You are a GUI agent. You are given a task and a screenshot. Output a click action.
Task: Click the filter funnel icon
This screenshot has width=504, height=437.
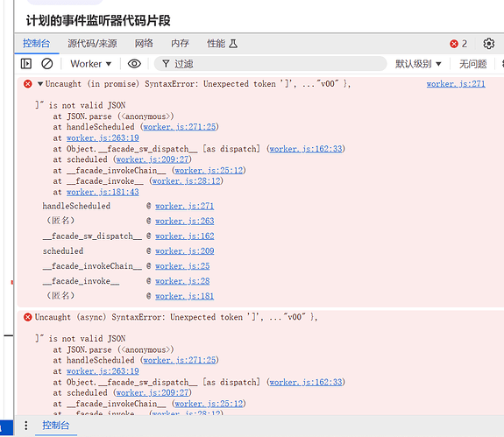pyautogui.click(x=166, y=64)
